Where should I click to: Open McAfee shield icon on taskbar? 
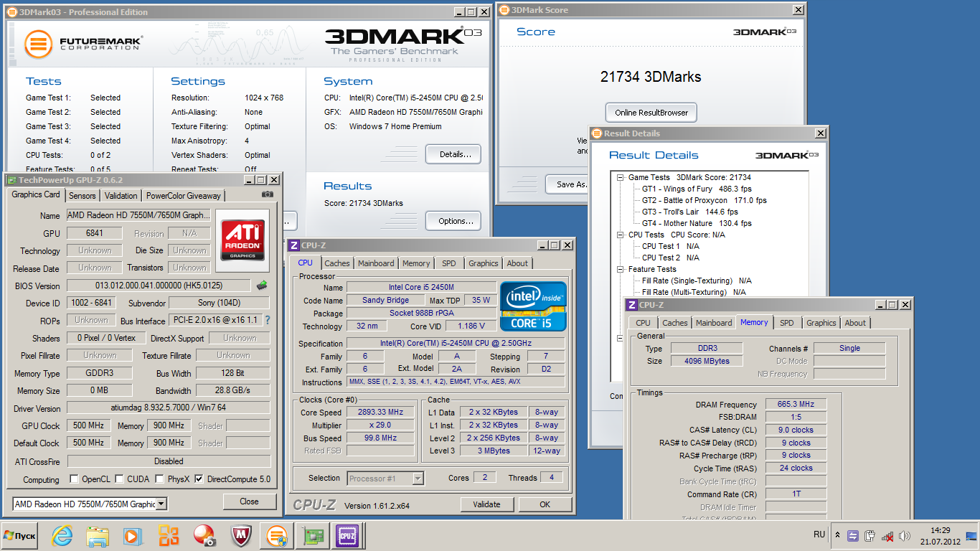[240, 535]
